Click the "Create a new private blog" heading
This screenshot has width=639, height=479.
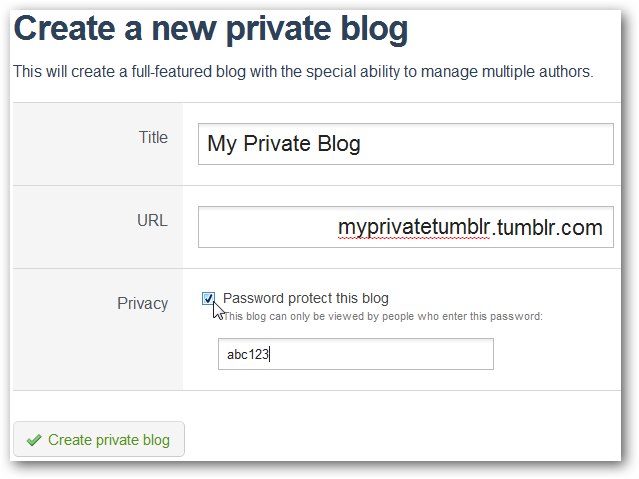pos(211,29)
